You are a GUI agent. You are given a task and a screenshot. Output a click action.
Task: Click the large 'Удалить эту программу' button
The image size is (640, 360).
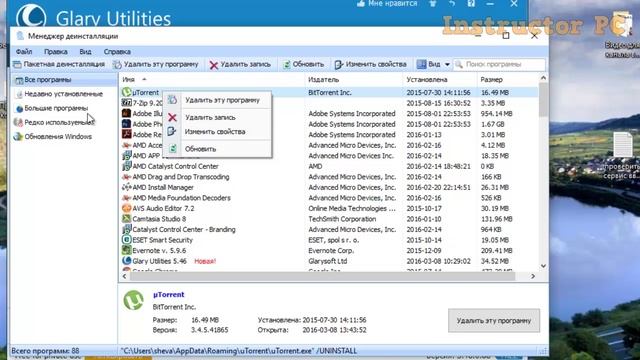pyautogui.click(x=494, y=321)
